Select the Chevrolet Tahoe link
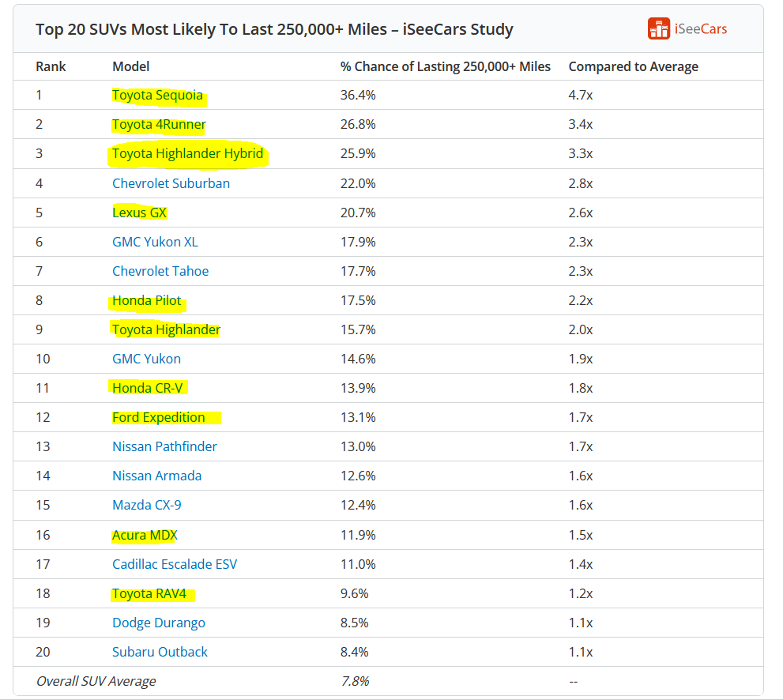 coord(160,271)
